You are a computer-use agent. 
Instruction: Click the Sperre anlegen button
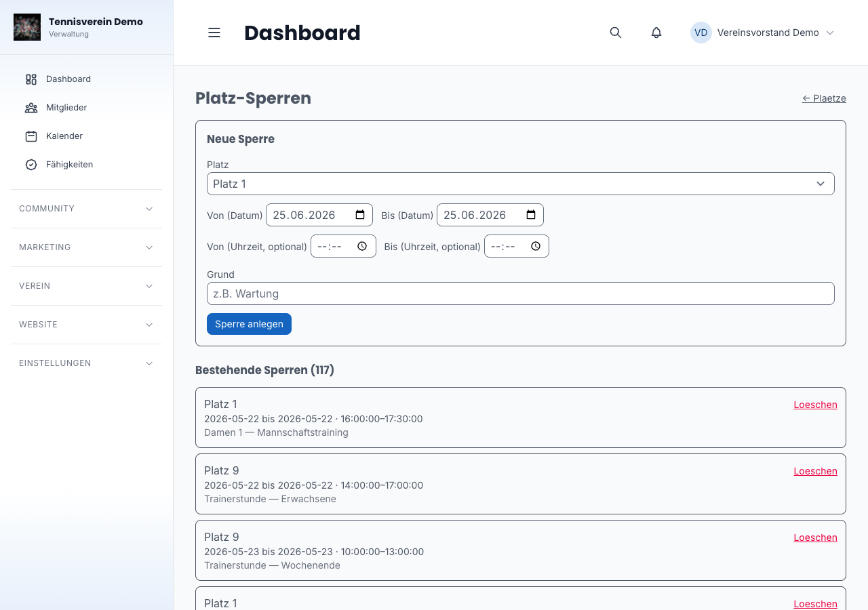coord(249,324)
